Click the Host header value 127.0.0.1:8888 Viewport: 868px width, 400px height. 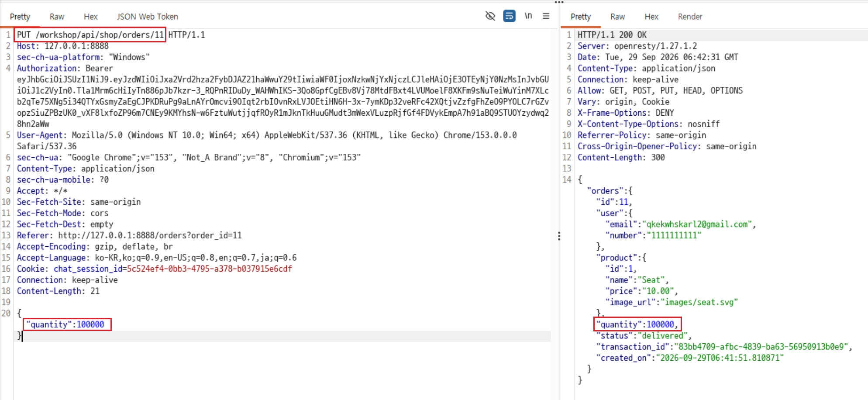coord(77,46)
